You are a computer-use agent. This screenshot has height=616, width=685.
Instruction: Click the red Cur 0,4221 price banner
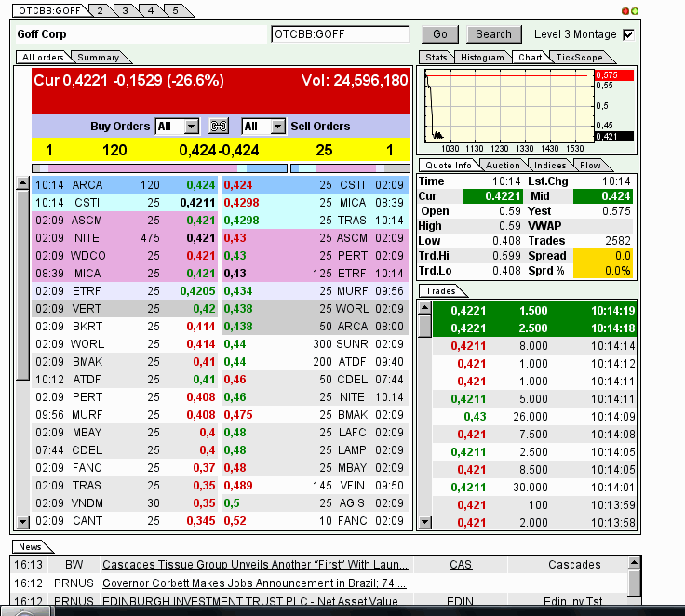(x=221, y=91)
